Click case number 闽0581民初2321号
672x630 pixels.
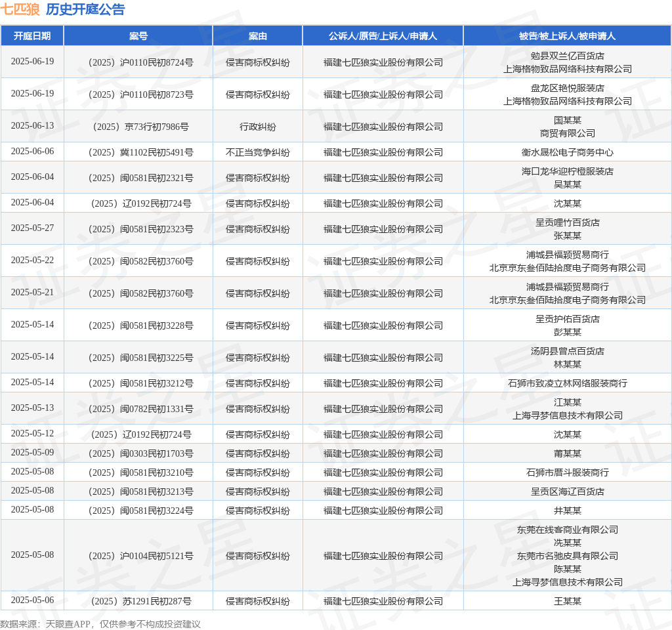tap(141, 178)
